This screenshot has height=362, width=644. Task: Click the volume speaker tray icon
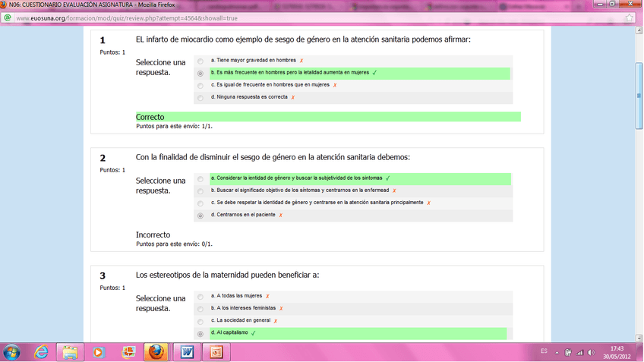[591, 352]
